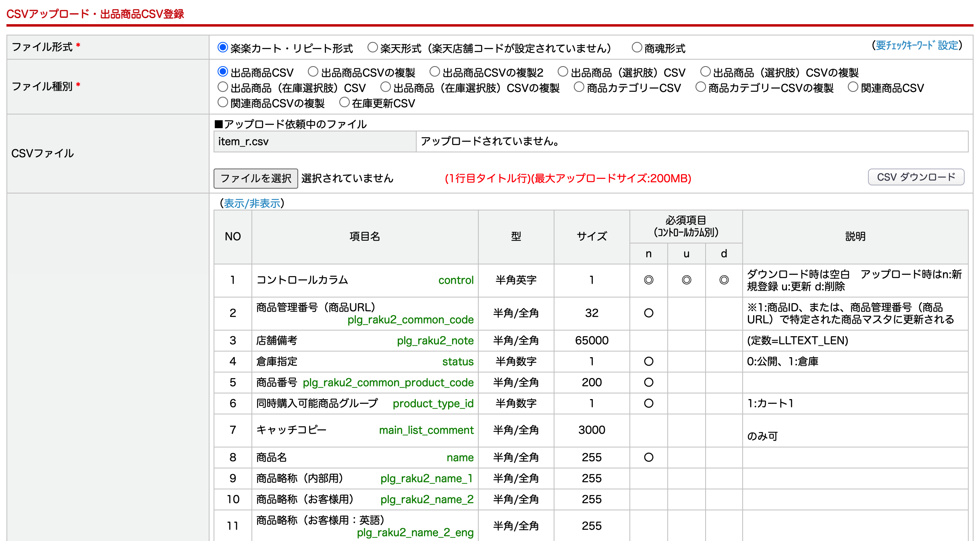Pick 出品商品（在庫選択肢）CSVの複製 radio
This screenshot has height=541, width=980.
click(386, 87)
